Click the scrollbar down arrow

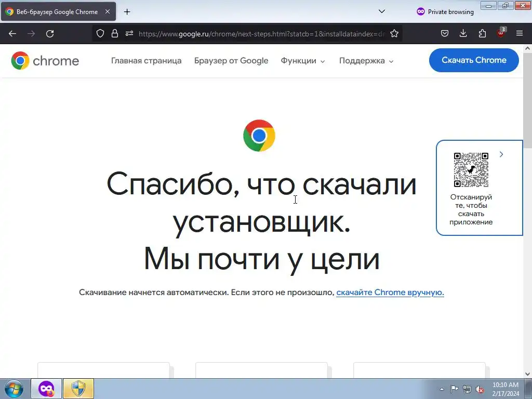point(528,374)
